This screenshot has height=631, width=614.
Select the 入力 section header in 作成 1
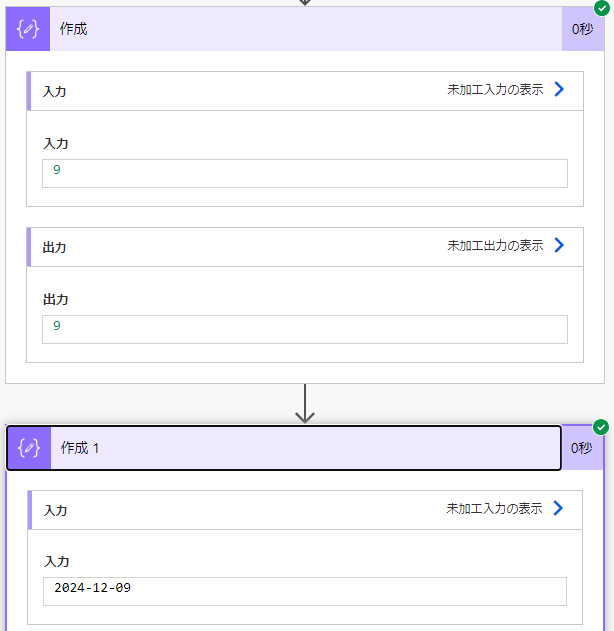point(305,510)
